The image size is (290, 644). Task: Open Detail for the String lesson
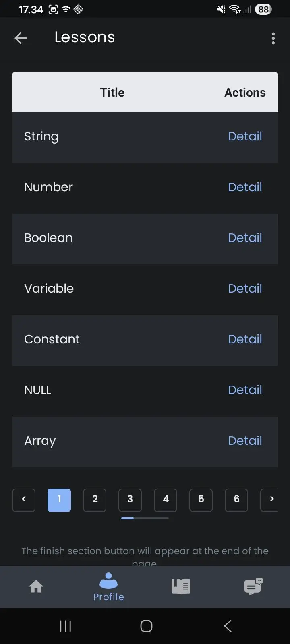245,136
